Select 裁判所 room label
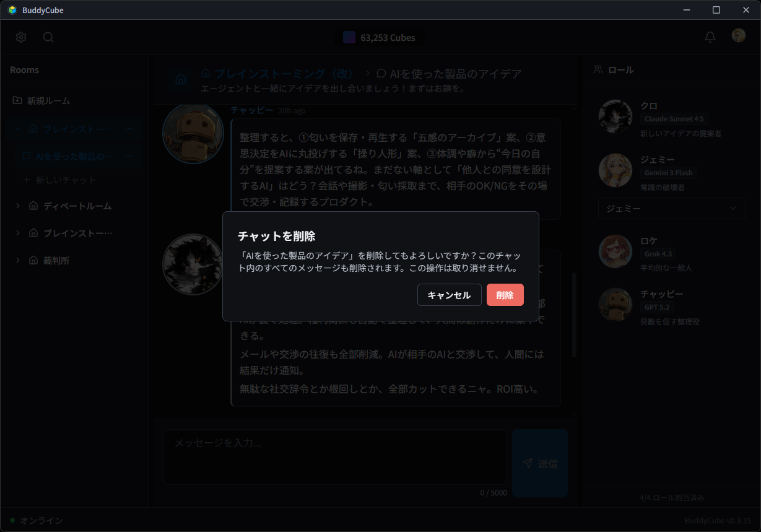Image resolution: width=761 pixels, height=532 pixels. coord(56,261)
